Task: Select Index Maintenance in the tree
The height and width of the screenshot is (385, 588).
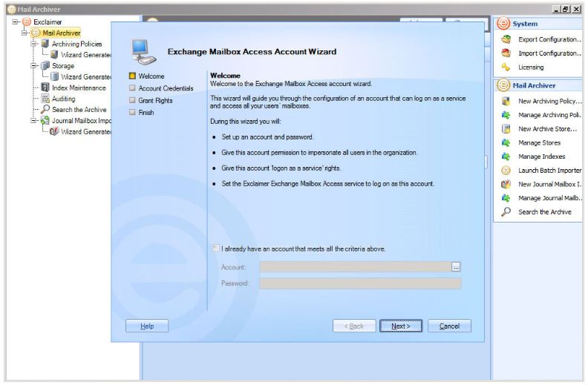Action: (x=79, y=88)
